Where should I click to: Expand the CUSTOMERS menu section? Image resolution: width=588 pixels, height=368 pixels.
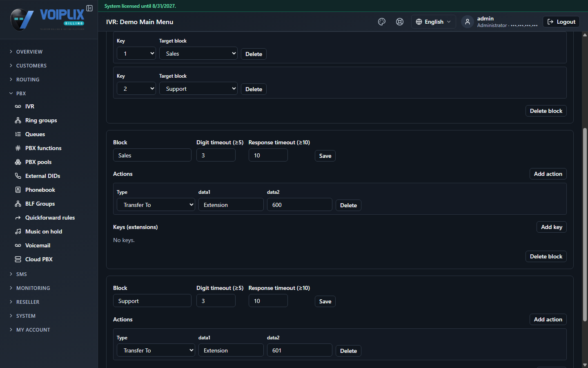click(x=31, y=66)
